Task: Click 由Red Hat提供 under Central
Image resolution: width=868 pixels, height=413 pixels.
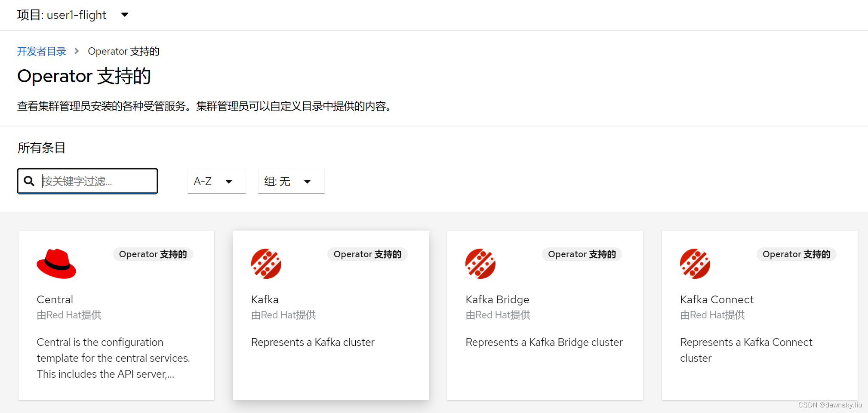Action: coord(69,315)
